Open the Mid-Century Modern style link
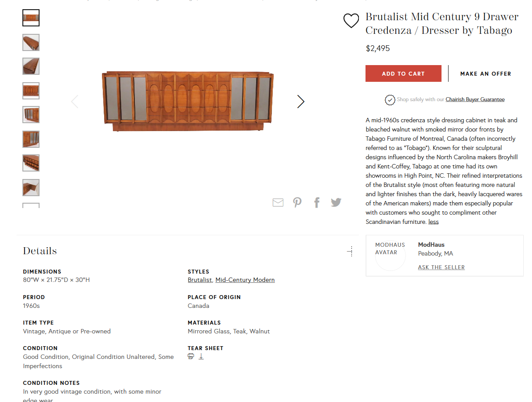The width and height of the screenshot is (532, 402). pyautogui.click(x=245, y=280)
